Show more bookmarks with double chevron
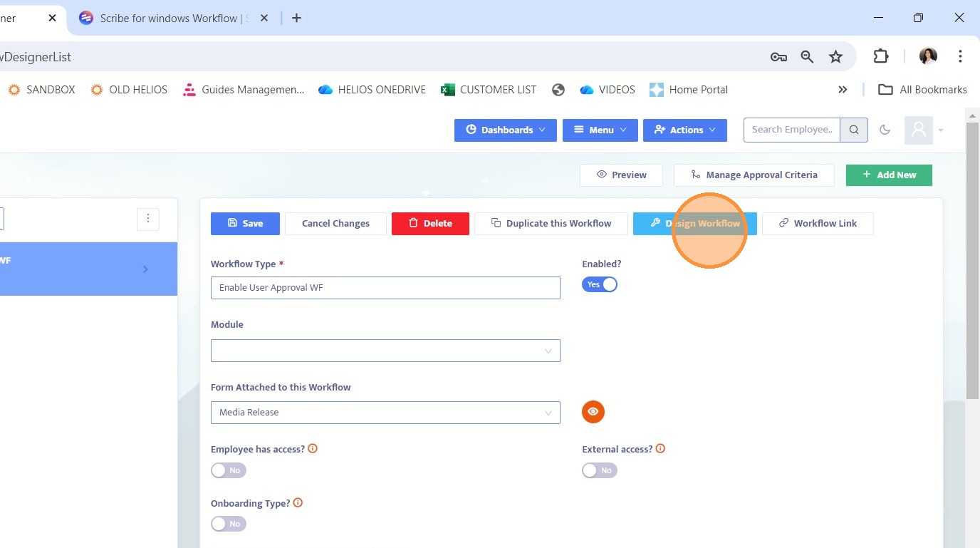This screenshot has width=980, height=548. [843, 90]
